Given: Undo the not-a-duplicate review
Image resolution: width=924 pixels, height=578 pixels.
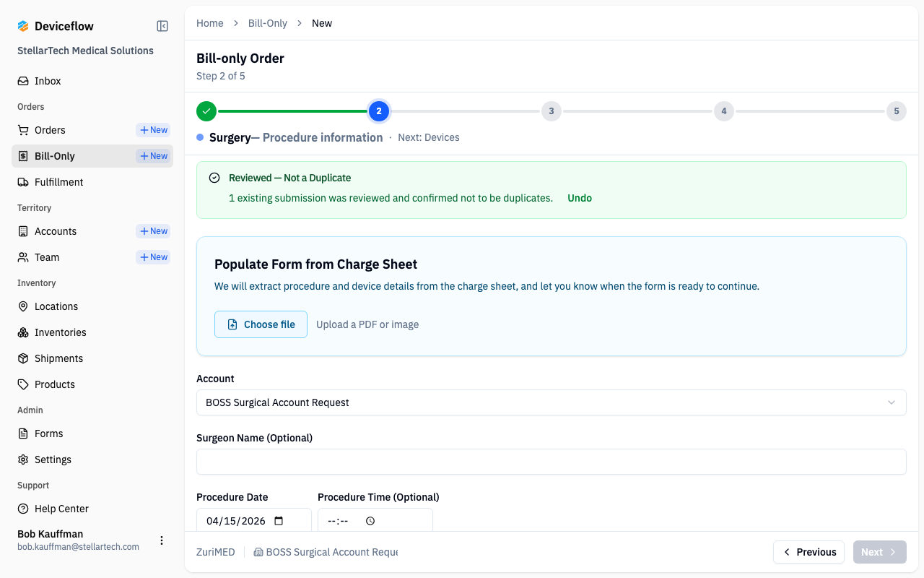Looking at the screenshot, I should coord(580,198).
